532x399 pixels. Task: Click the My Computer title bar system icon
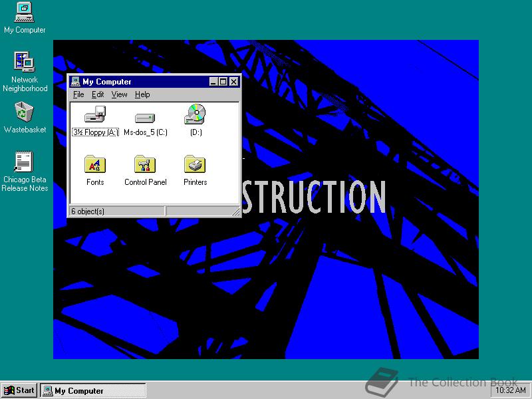click(75, 81)
